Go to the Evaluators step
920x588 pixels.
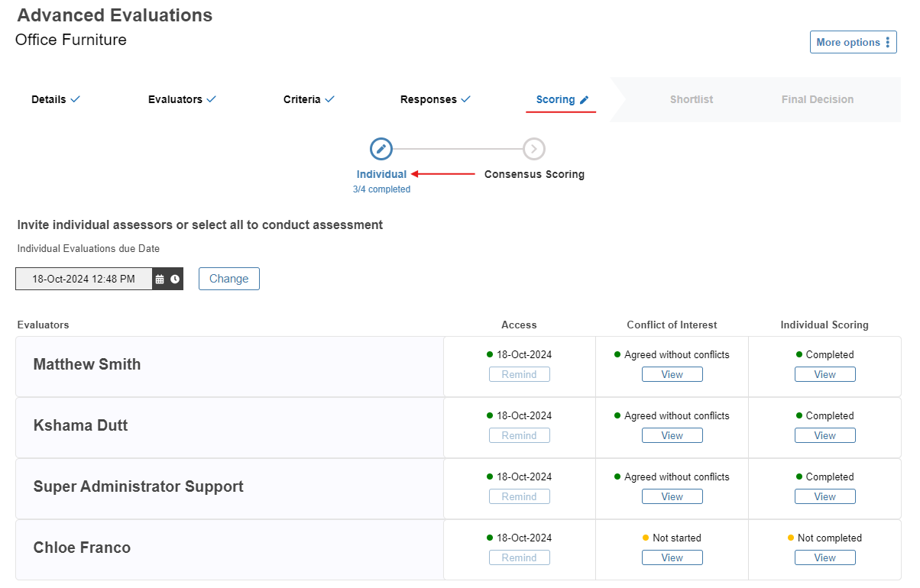click(183, 99)
